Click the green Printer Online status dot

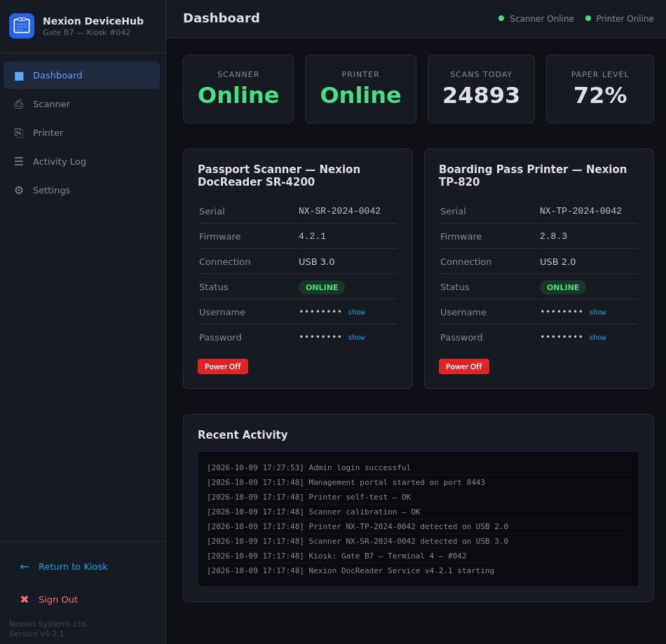point(588,18)
